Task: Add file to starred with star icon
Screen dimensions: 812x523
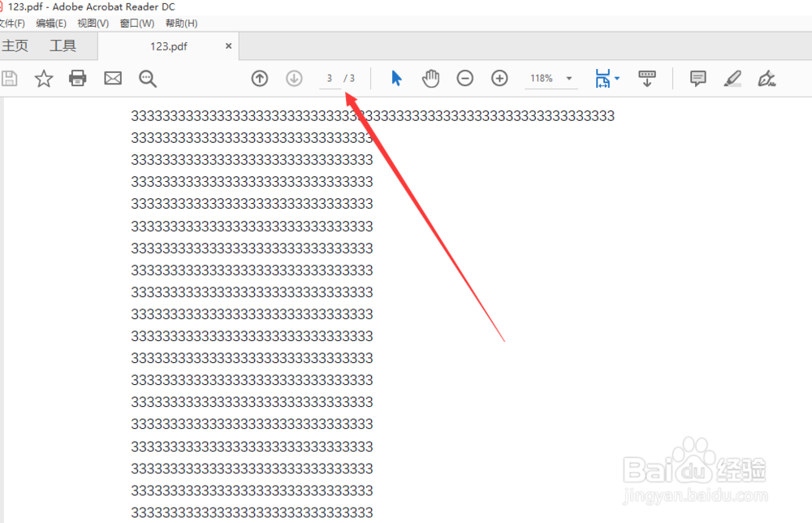Action: (44, 79)
